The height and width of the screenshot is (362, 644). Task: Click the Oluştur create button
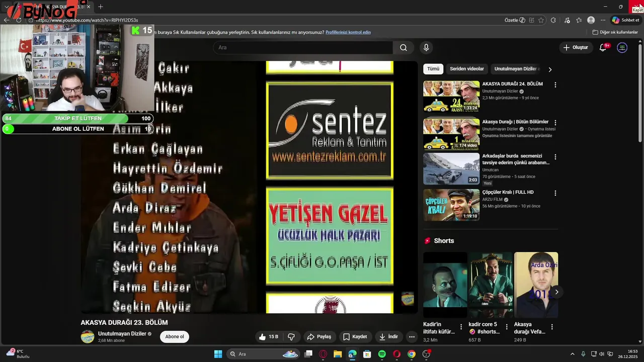(576, 48)
